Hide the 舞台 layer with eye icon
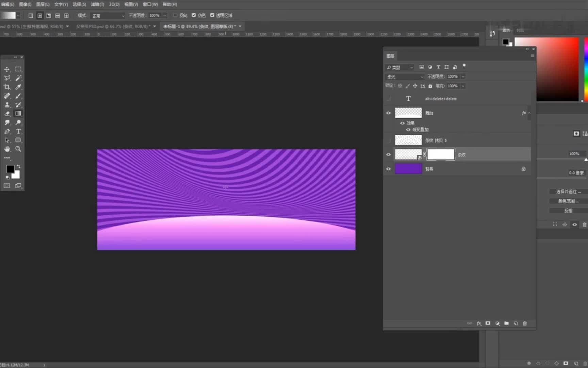The image size is (588, 368). 388,113
